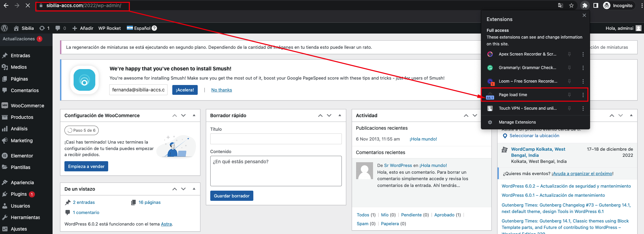Click the browser back arrow
The image size is (644, 234).
coord(6,5)
